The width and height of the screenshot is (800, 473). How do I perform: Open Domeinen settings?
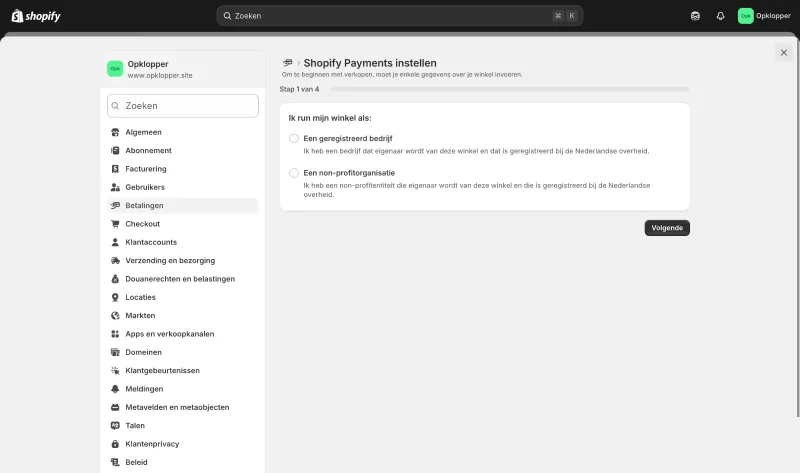pyautogui.click(x=183, y=353)
